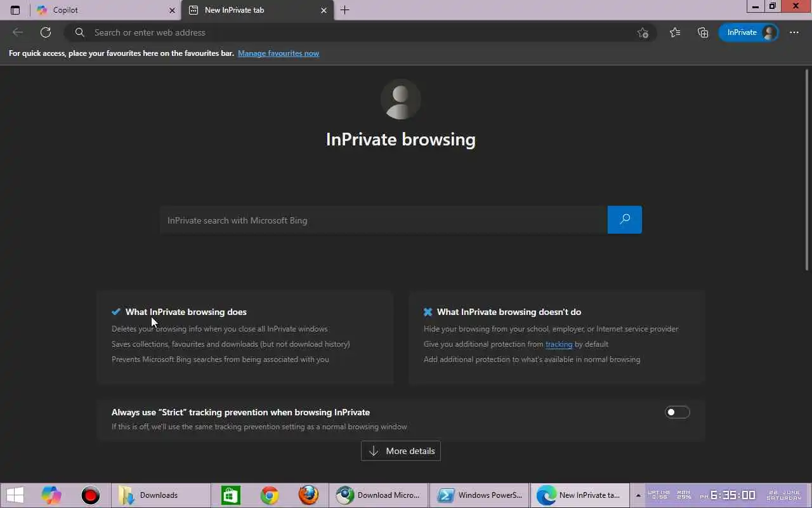
Task: Toggle Always use Strict tracking prevention switch
Action: pyautogui.click(x=677, y=412)
